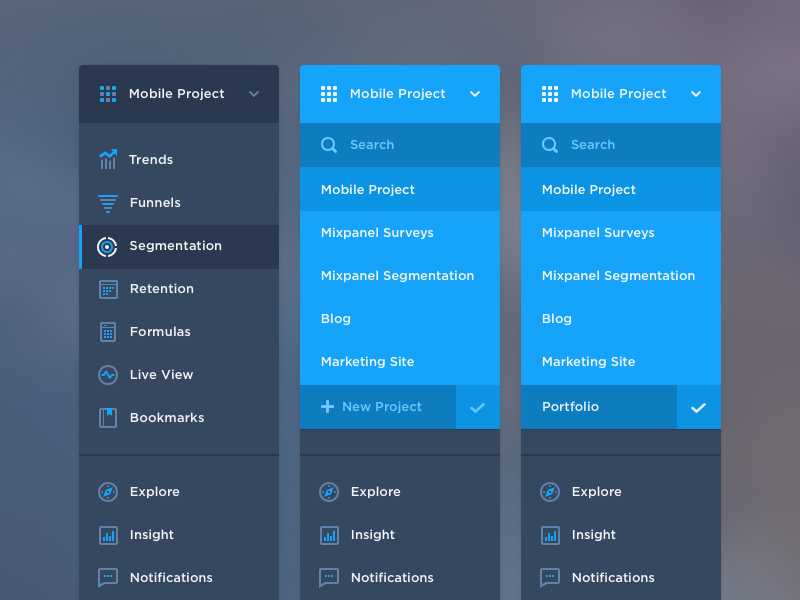Click the Notifications icon in middle panel
The height and width of the screenshot is (600, 800).
(x=329, y=578)
